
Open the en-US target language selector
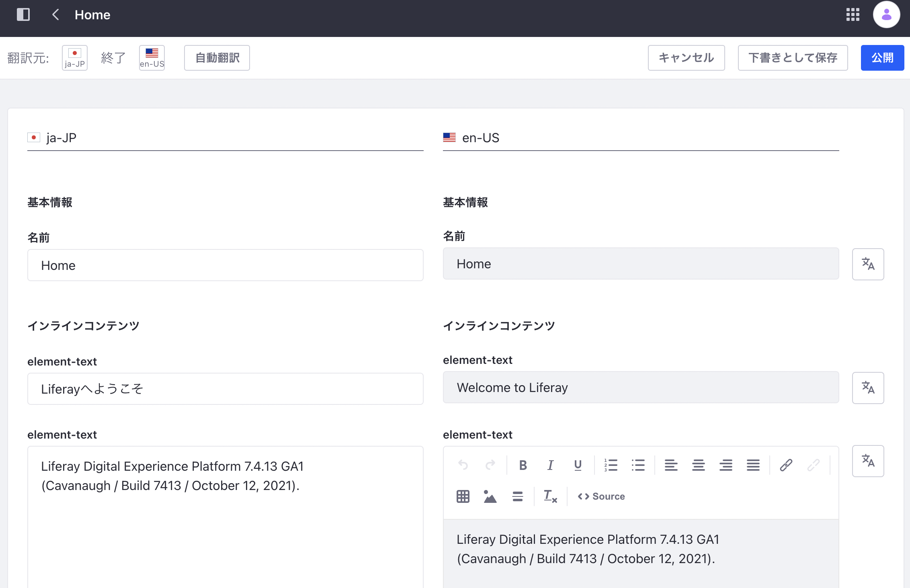pyautogui.click(x=152, y=58)
